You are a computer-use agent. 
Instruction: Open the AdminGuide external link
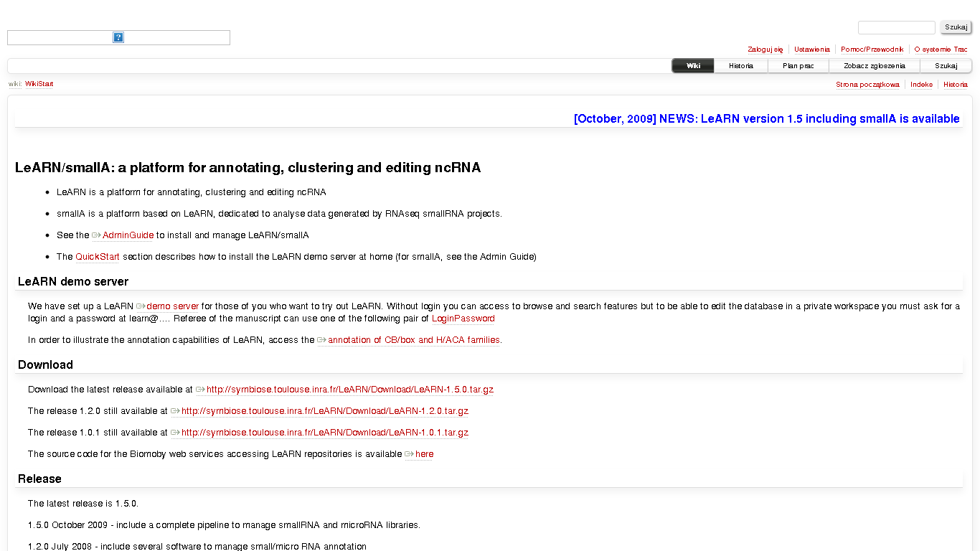click(x=128, y=235)
